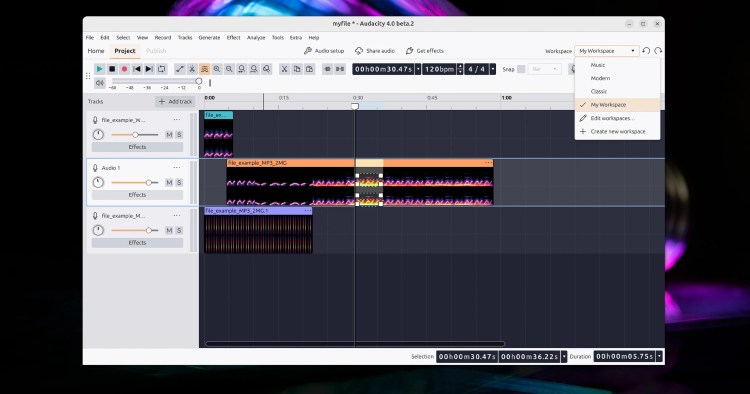Click the playback speaker meter icon
Screen dimensions: 750x394
click(x=99, y=83)
